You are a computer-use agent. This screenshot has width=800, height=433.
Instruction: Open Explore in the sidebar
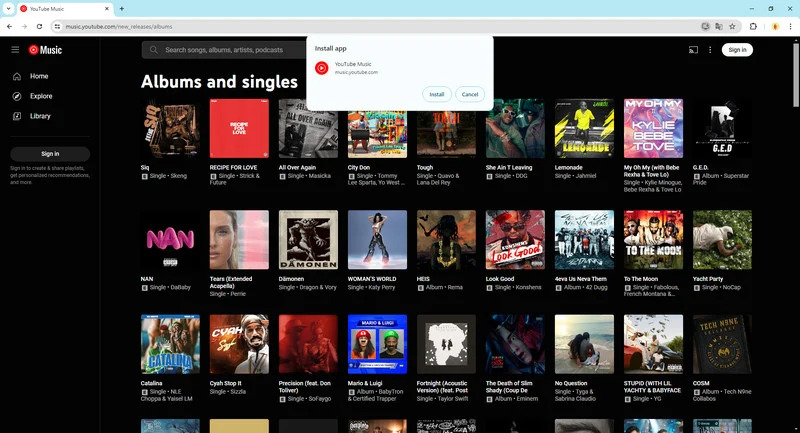41,96
